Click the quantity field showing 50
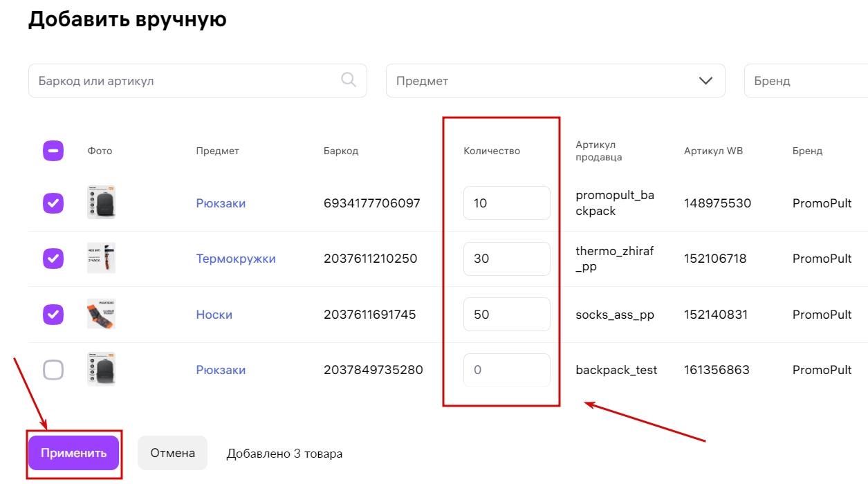Screen dimensions: 868x484 coord(506,315)
